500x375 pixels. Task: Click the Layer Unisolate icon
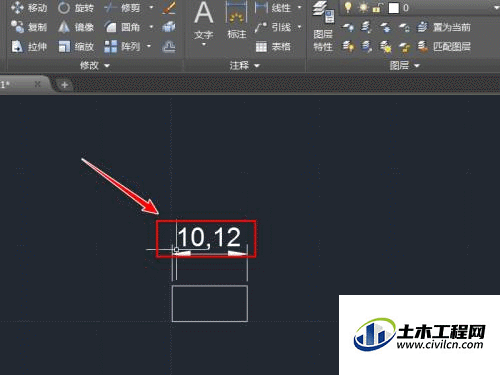pos(367,46)
